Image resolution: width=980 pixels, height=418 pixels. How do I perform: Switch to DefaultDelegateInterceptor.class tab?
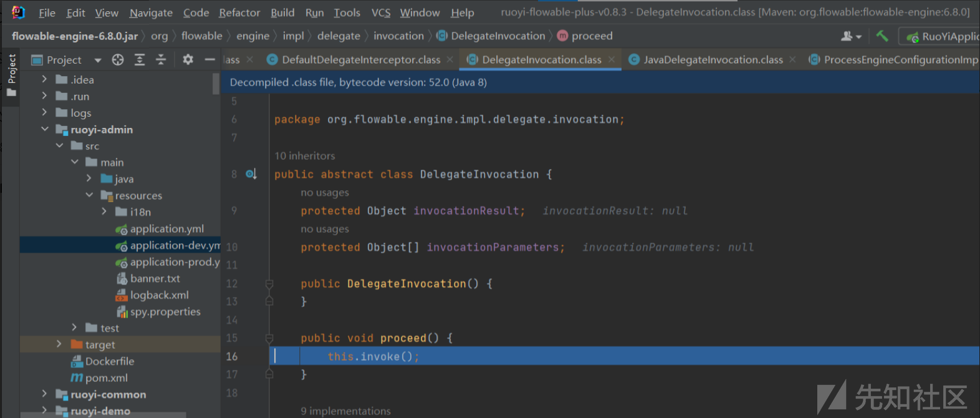pyautogui.click(x=361, y=60)
